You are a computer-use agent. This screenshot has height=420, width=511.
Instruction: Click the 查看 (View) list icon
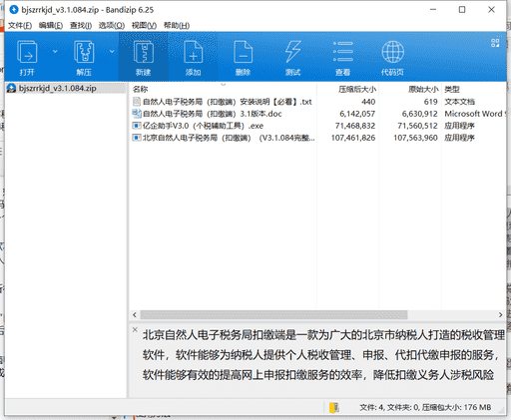(x=343, y=52)
